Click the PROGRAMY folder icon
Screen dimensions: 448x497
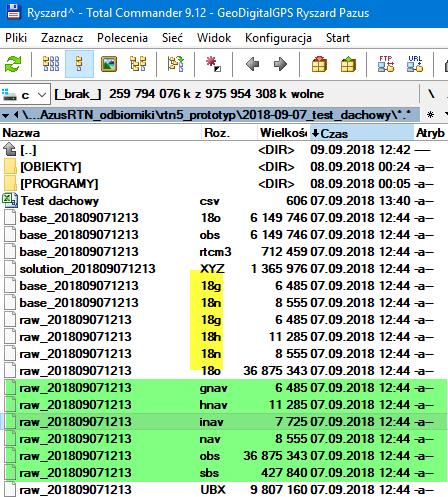coord(10,184)
